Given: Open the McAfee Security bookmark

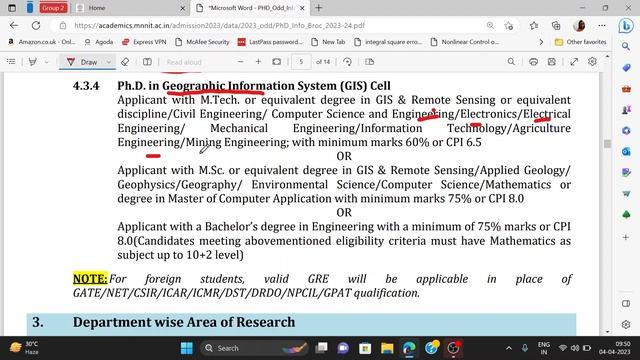Looking at the screenshot, I should (202, 42).
